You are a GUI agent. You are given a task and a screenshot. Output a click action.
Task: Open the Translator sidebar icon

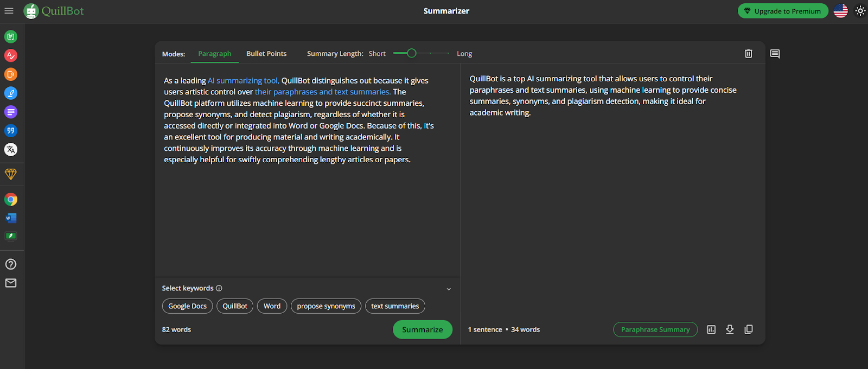tap(11, 150)
